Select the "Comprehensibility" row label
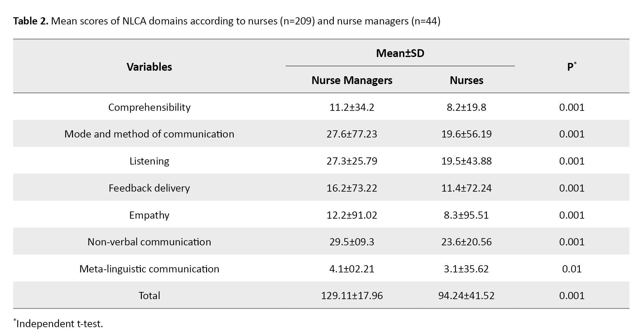The image size is (644, 333). 149,107
